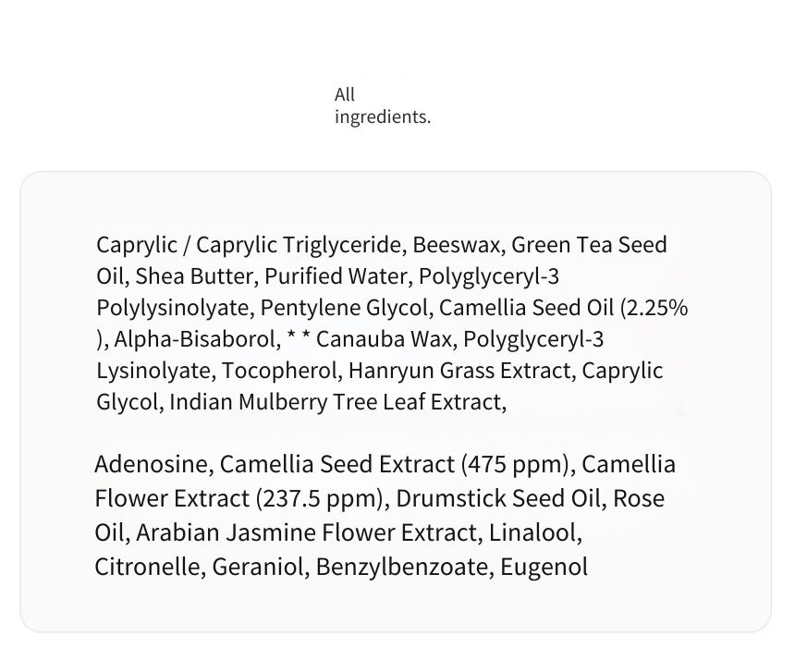
Task: Click 'Hanryun Grass Extract' text
Action: click(459, 371)
